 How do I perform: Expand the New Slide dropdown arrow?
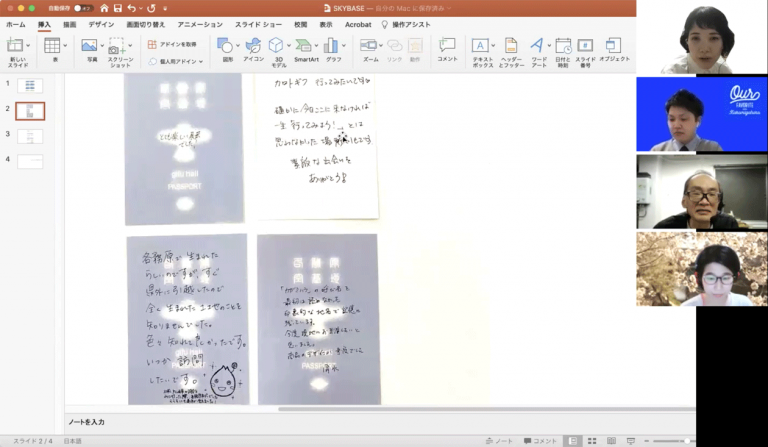tap(28, 45)
